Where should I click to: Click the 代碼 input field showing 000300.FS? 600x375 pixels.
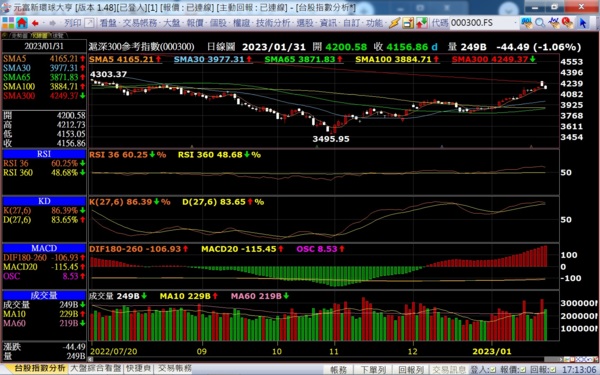pos(481,23)
